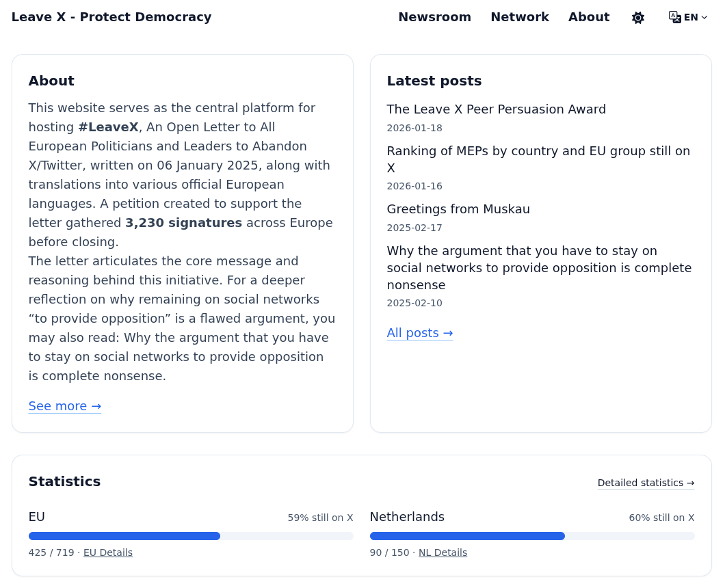
Task: Open Greetings from Muskau post
Action: click(x=458, y=209)
